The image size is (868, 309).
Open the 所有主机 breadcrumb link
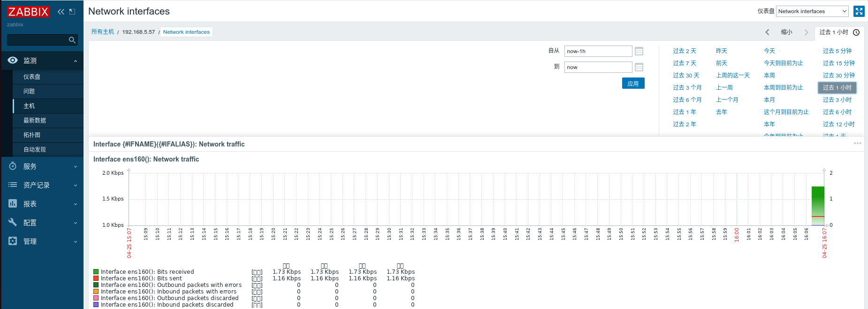tap(103, 32)
